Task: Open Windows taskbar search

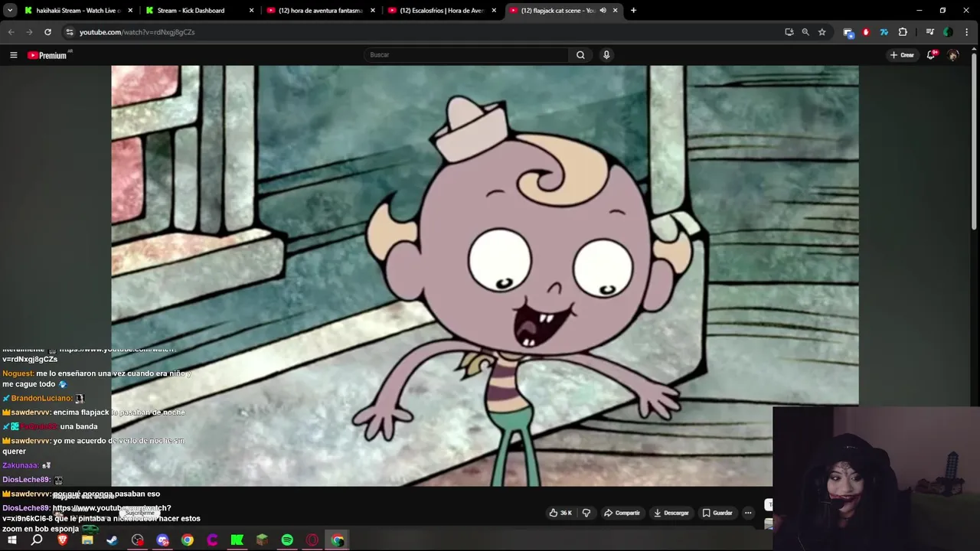Action: click(x=37, y=540)
